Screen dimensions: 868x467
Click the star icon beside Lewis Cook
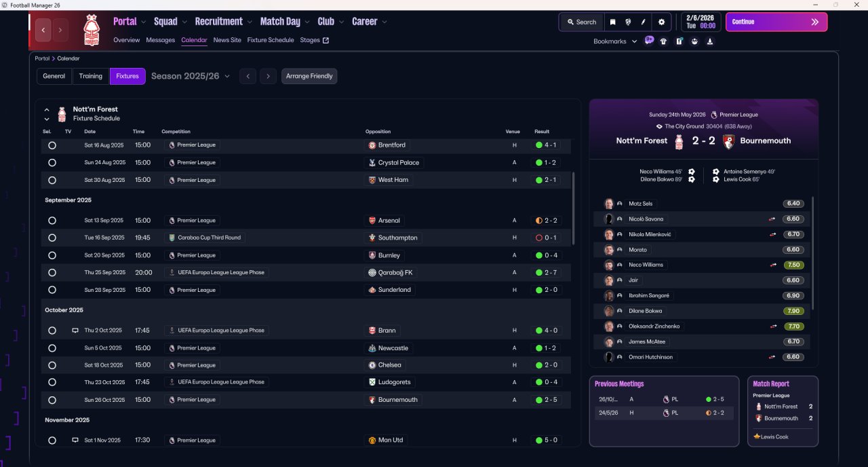(757, 436)
